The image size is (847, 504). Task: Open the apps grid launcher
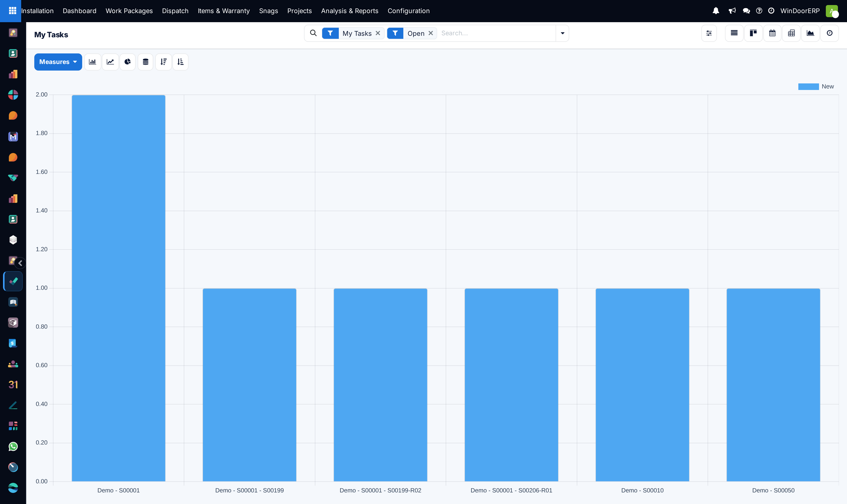click(x=12, y=11)
